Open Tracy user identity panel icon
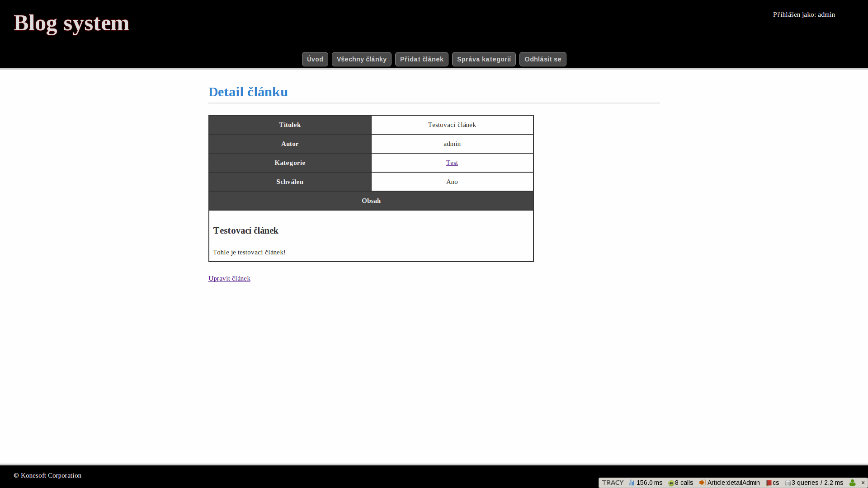868x488 pixels. point(852,483)
